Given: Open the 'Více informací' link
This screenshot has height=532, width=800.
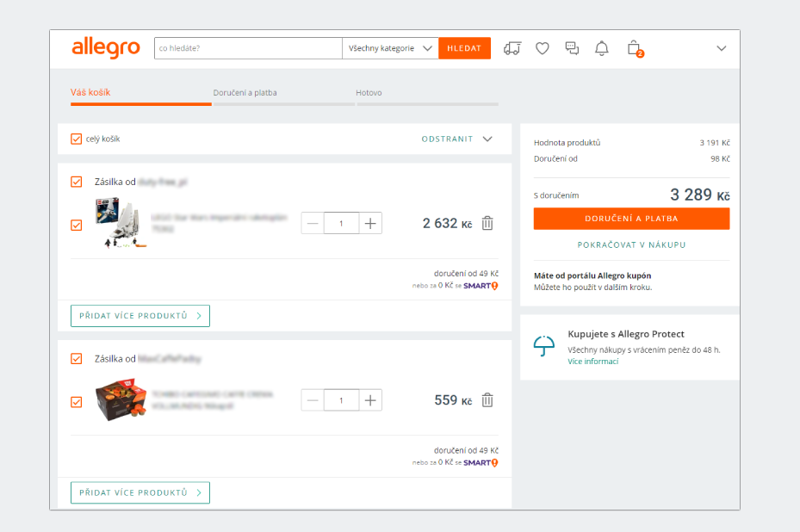Looking at the screenshot, I should 592,362.
